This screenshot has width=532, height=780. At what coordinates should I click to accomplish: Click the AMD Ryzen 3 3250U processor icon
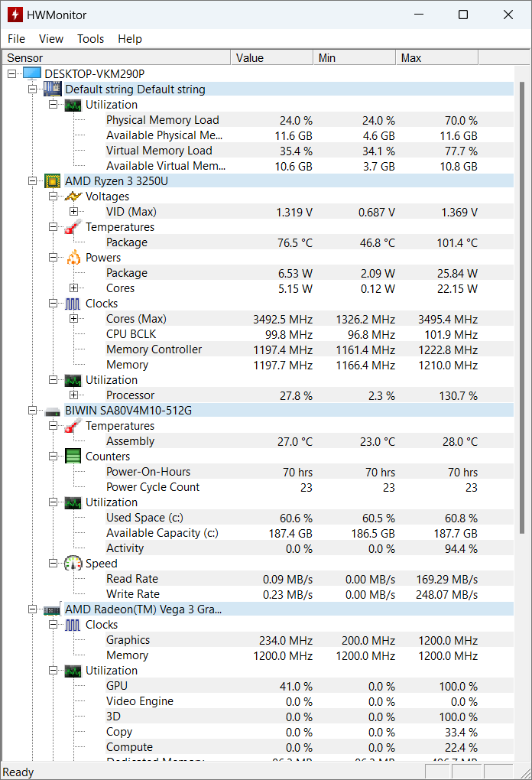point(53,181)
